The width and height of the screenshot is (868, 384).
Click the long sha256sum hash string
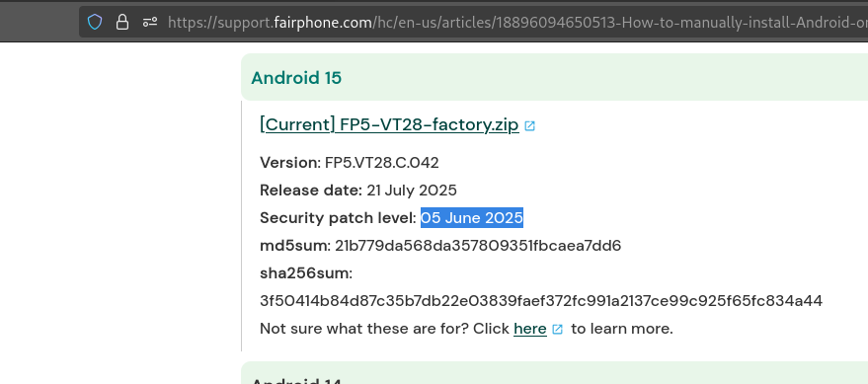click(x=541, y=301)
